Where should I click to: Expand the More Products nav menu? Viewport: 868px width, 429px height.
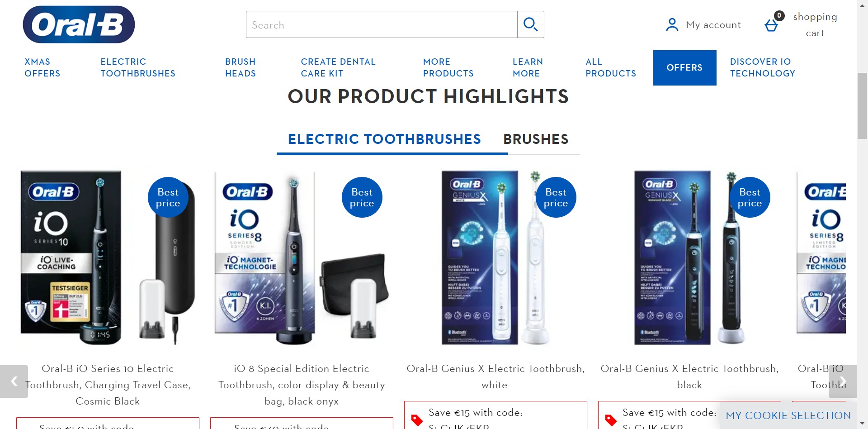448,67
